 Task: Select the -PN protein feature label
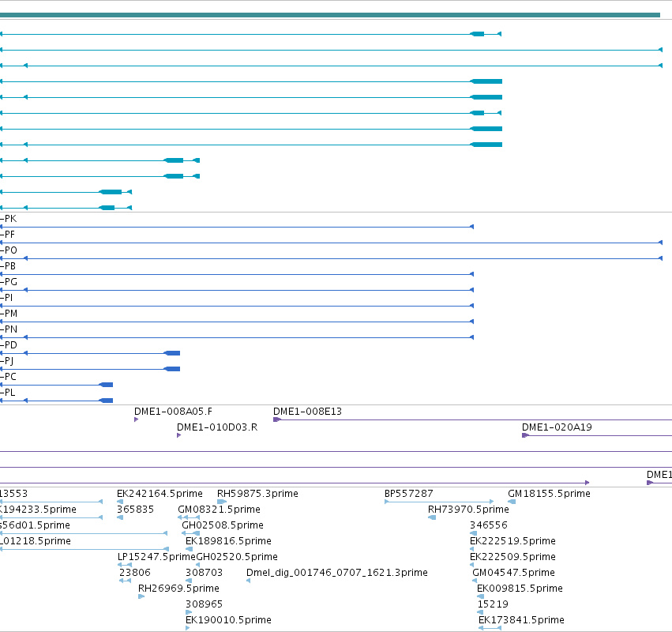pyautogui.click(x=9, y=329)
